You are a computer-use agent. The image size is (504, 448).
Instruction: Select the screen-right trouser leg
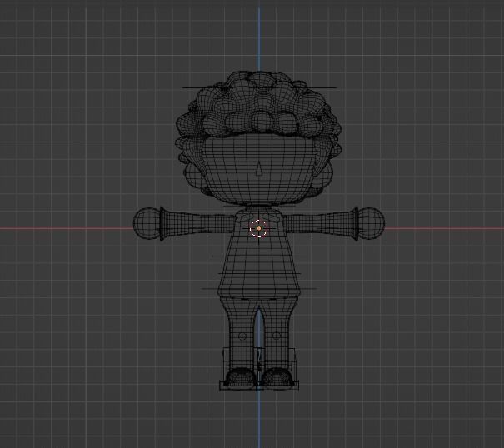point(277,334)
